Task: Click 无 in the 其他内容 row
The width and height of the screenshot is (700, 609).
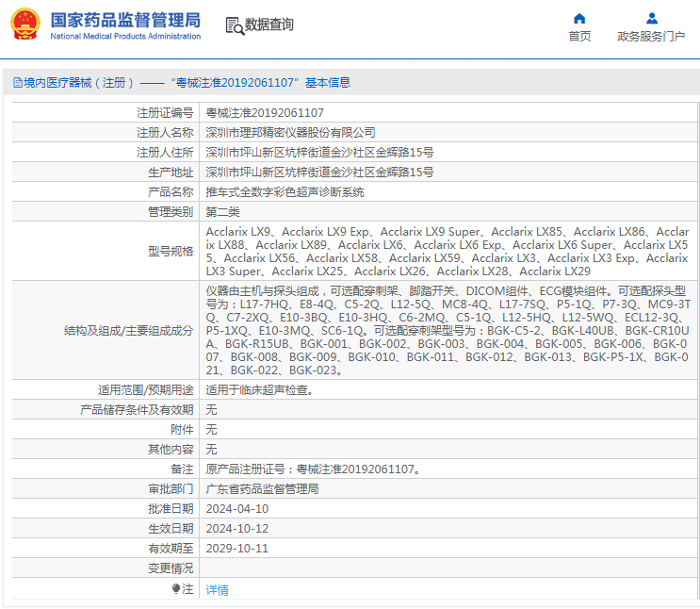Action: (x=211, y=449)
